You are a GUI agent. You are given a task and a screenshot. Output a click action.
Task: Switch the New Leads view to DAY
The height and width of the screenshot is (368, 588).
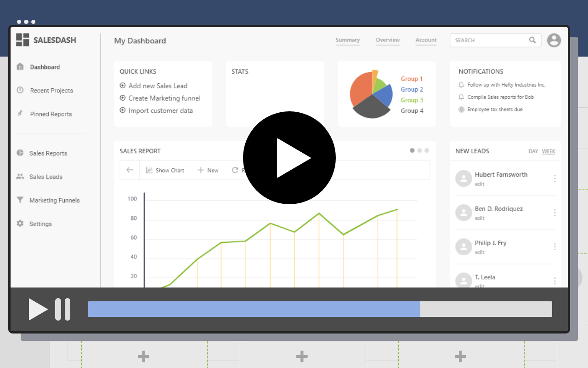tap(533, 151)
